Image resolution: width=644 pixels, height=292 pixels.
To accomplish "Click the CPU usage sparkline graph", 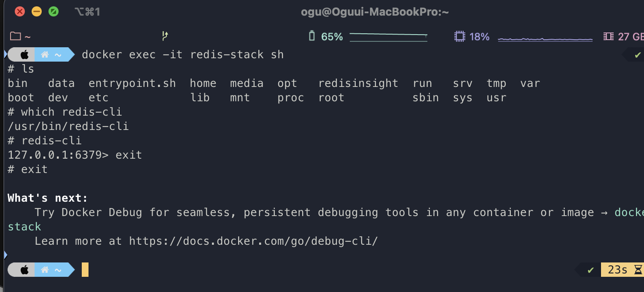I will click(x=545, y=39).
